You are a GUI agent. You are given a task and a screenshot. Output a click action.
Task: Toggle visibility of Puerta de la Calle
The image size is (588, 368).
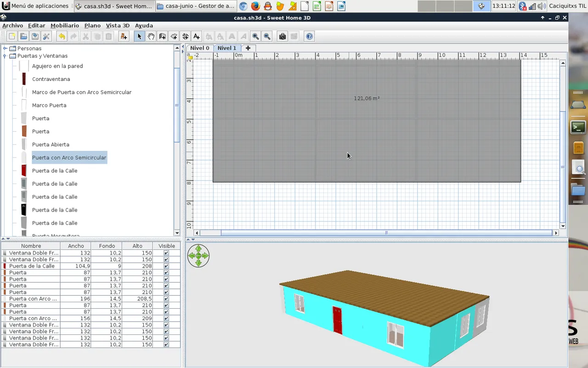click(166, 266)
